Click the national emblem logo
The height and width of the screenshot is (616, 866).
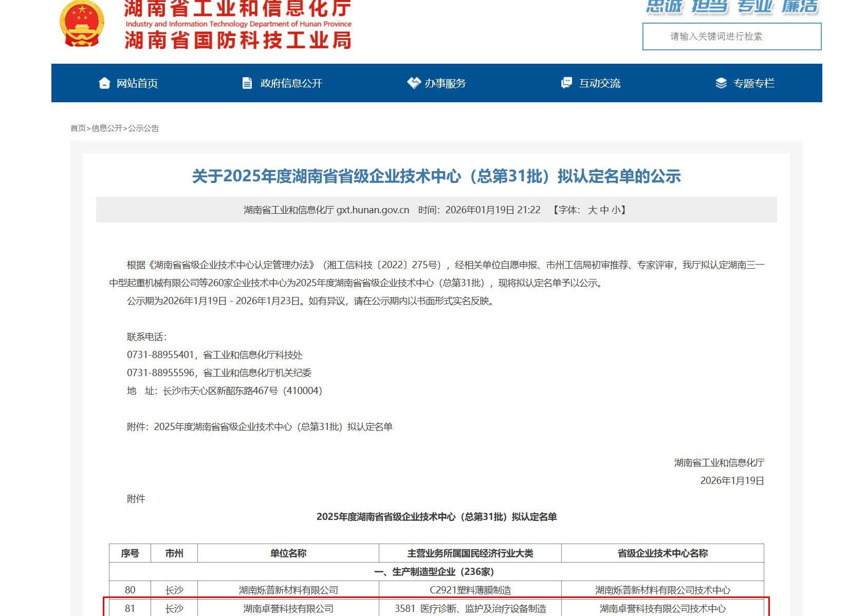82,24
